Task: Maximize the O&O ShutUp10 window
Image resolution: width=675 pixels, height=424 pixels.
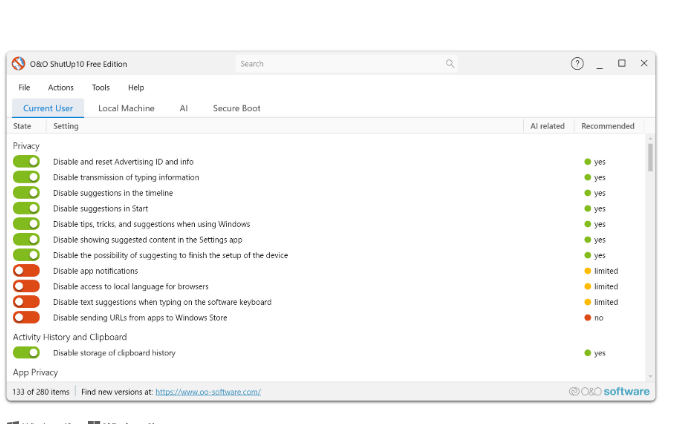Action: 622,63
